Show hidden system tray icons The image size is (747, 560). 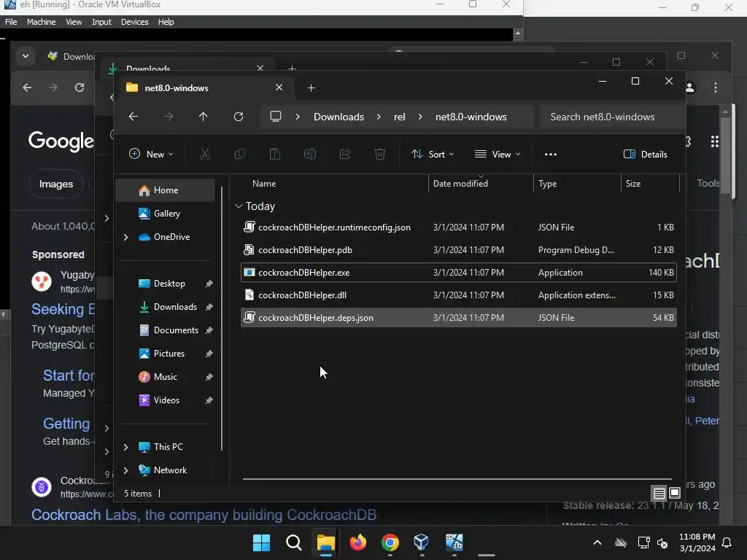coord(597,542)
